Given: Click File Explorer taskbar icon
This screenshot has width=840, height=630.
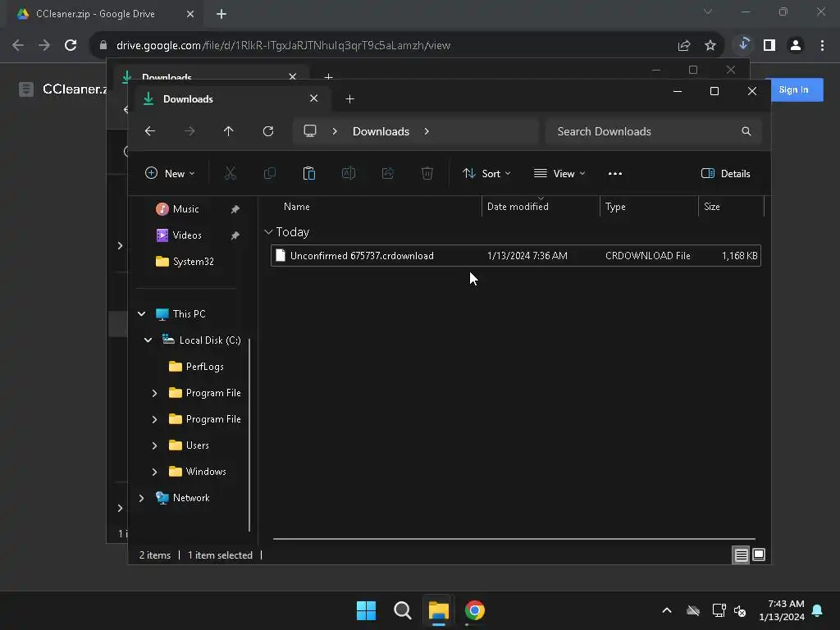Looking at the screenshot, I should pos(438,610).
